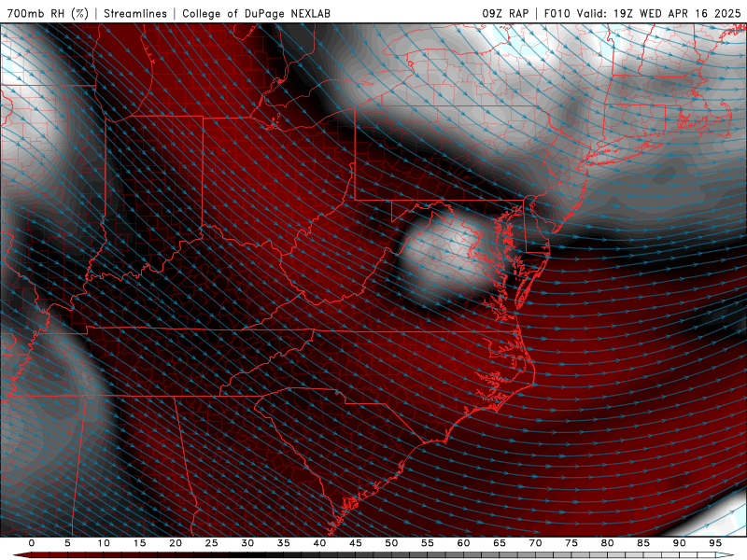The height and width of the screenshot is (560, 747).
Task: Click the "College of DuPage NEXLAB" text
Action: 256,13
